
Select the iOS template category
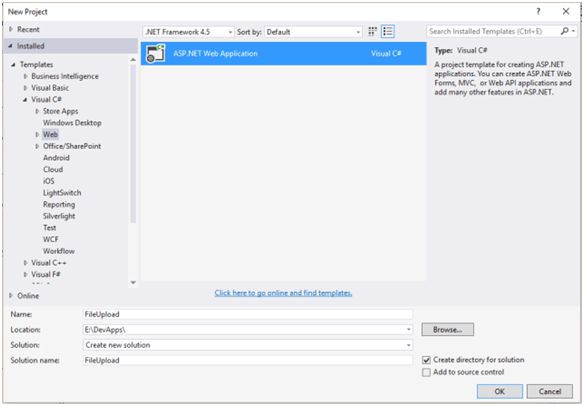pos(48,181)
